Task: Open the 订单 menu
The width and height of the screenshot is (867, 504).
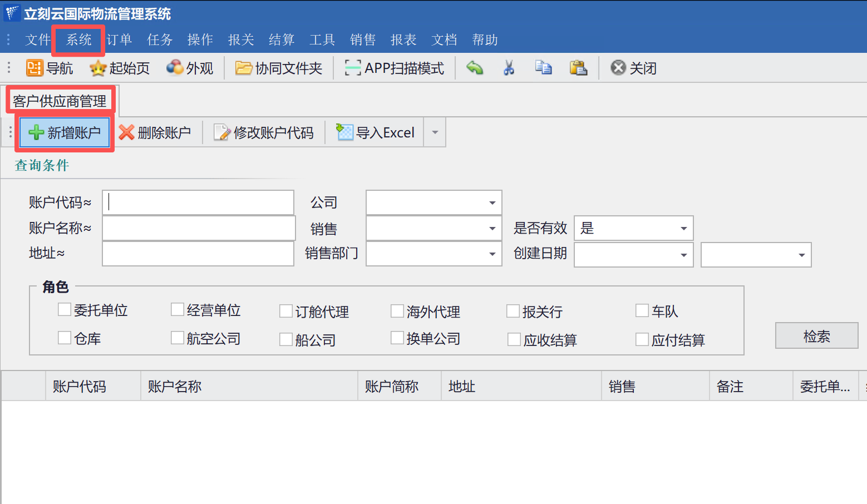Action: click(119, 39)
